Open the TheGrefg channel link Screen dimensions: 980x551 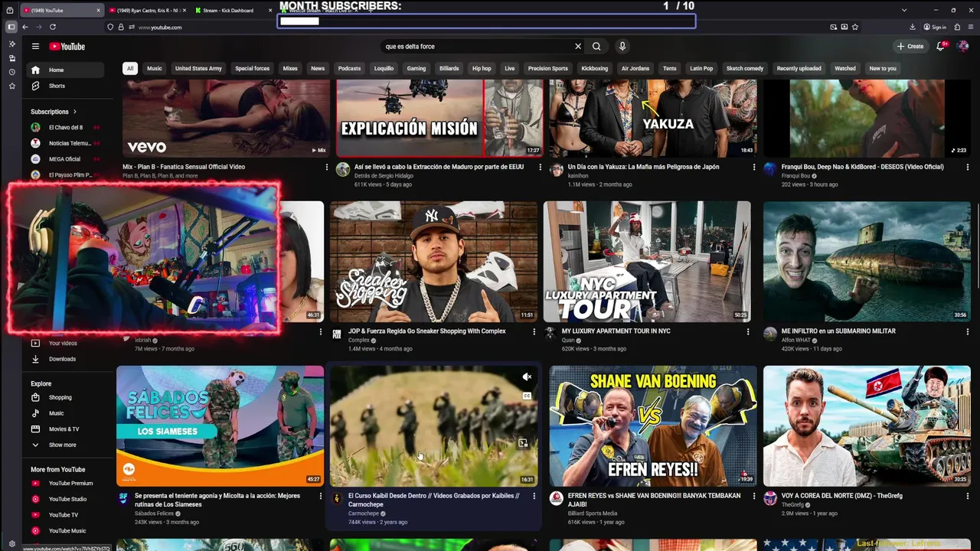pyautogui.click(x=792, y=505)
